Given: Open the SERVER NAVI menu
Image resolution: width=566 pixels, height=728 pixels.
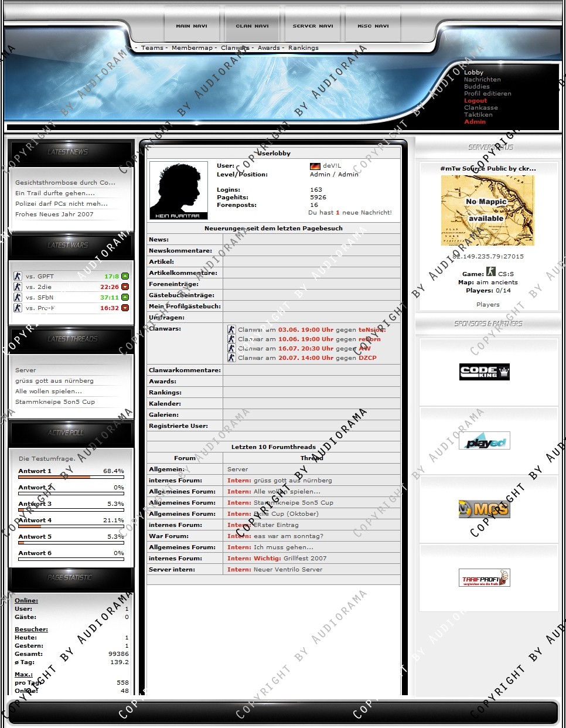Looking at the screenshot, I should pos(313,26).
